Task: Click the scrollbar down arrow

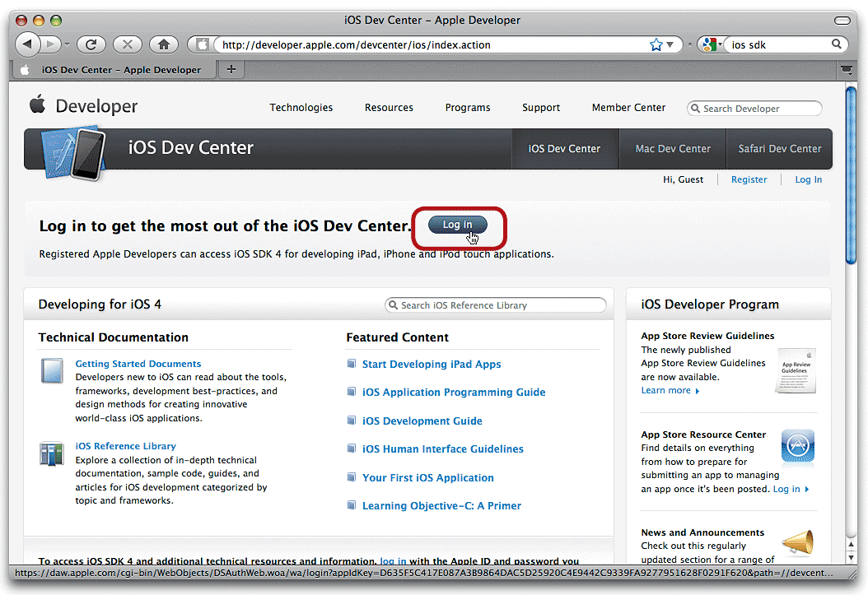Action: click(851, 557)
